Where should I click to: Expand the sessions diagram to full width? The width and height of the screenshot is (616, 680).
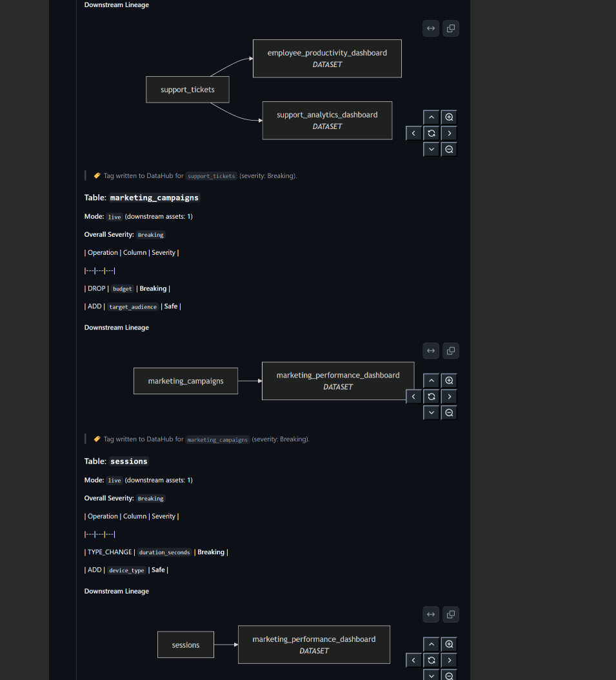click(431, 614)
